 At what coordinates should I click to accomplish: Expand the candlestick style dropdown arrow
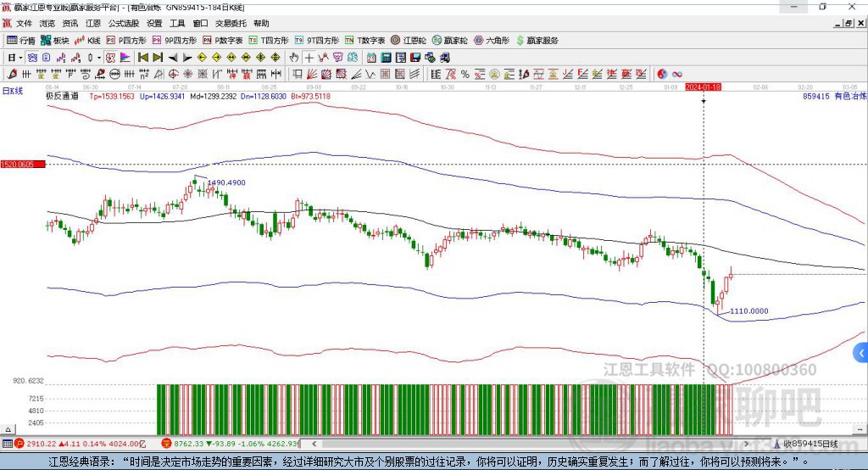tap(99, 58)
